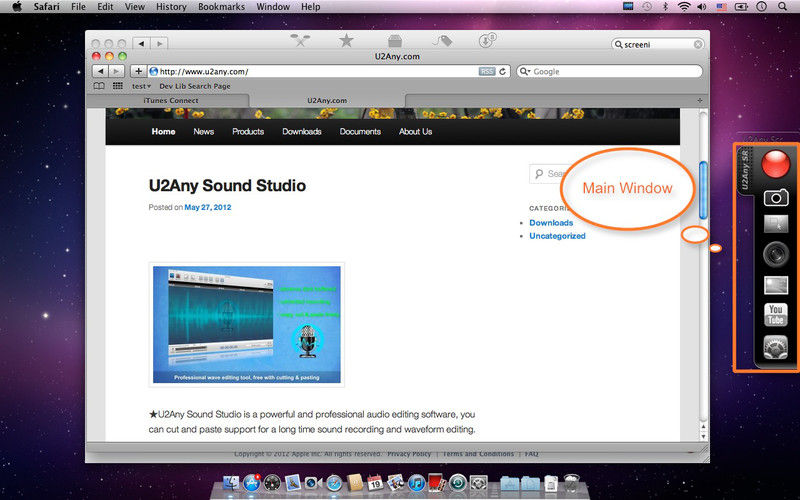Open the History menu
This screenshot has width=800, height=500.
point(171,7)
